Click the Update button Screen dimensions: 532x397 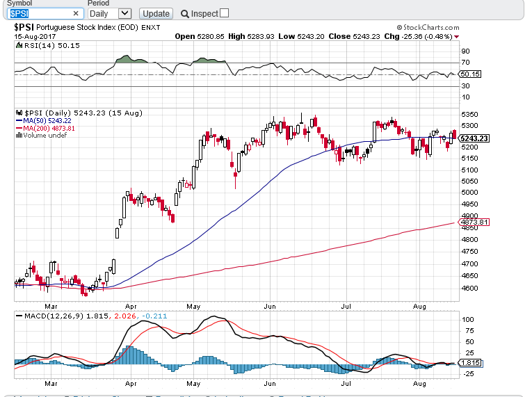click(156, 14)
